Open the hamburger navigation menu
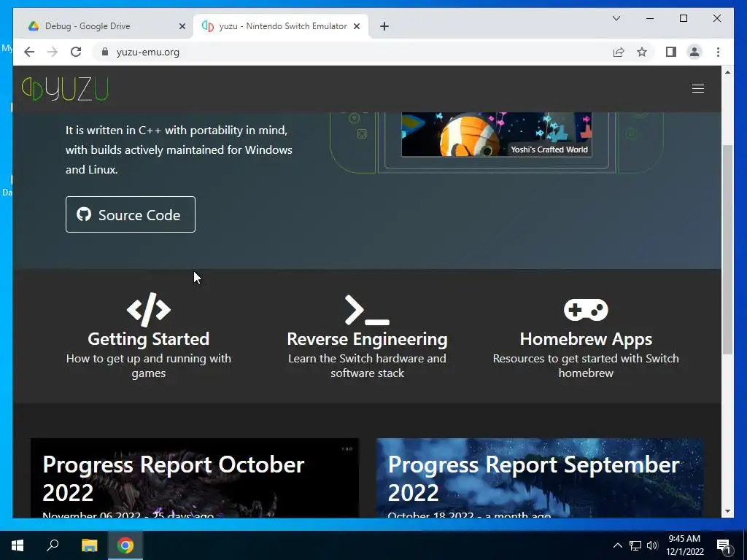 click(698, 88)
